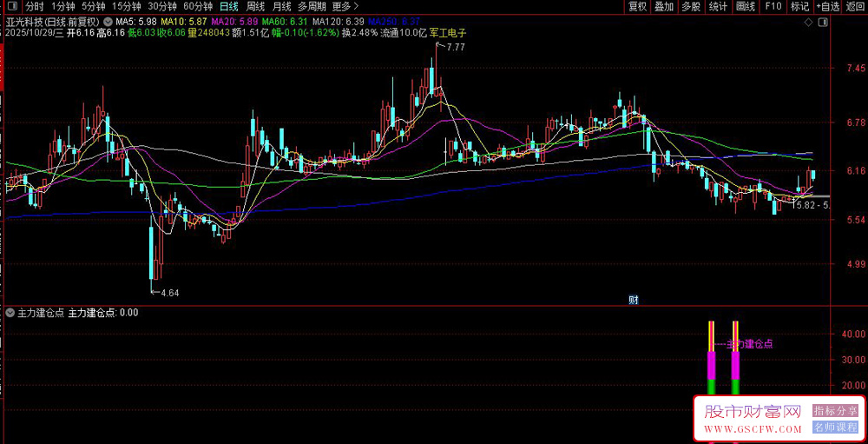Switch to 周线 weekly chart
The height and width of the screenshot is (444, 868).
pos(255,7)
